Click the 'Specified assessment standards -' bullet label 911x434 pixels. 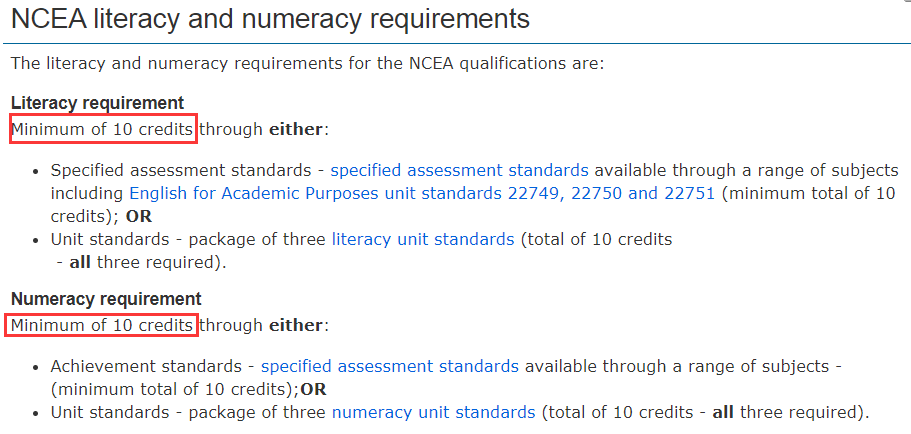[x=188, y=170]
